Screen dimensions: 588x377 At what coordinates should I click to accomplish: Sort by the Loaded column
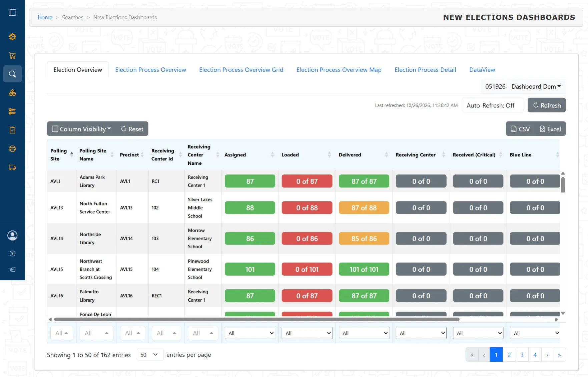tap(307, 155)
